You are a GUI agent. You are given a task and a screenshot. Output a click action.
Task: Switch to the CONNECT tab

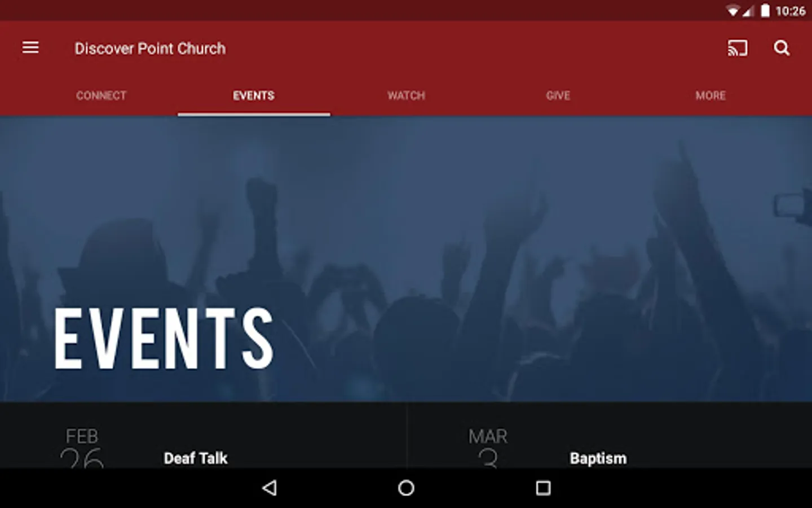pyautogui.click(x=101, y=95)
